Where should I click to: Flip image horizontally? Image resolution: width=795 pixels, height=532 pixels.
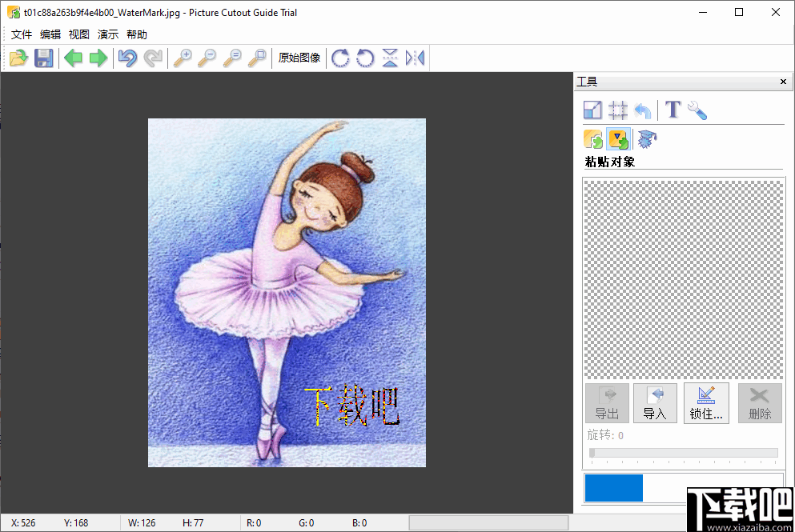point(415,58)
